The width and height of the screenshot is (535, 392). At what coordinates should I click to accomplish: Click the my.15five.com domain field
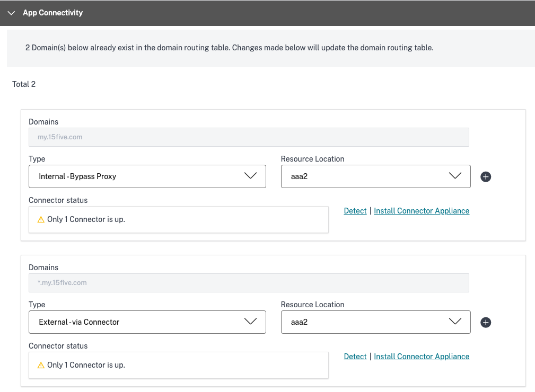pos(248,137)
